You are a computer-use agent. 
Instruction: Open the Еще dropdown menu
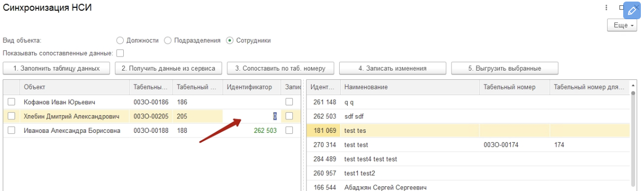[x=623, y=25]
